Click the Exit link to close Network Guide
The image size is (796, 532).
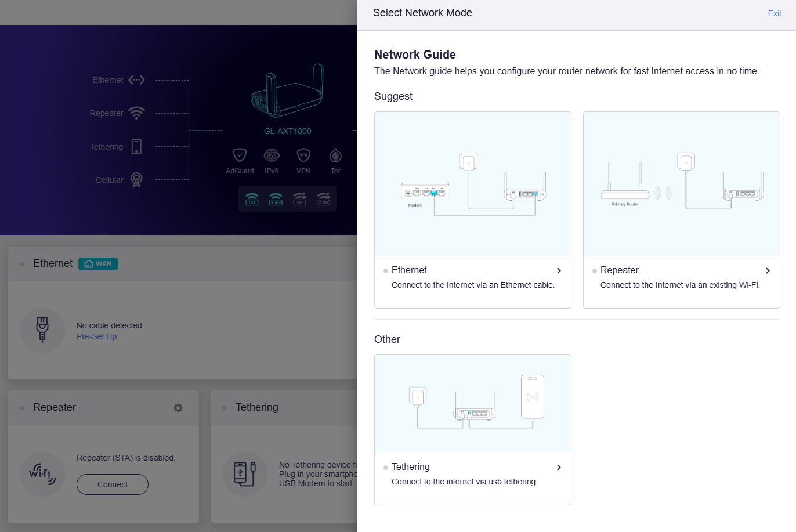(x=775, y=13)
